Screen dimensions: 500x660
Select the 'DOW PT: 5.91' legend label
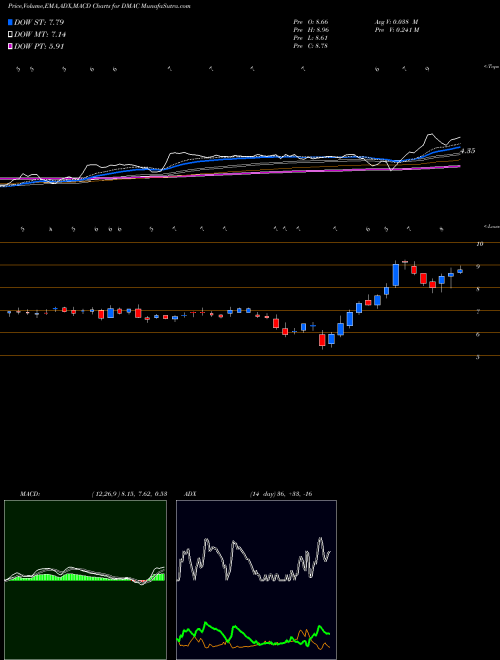(x=39, y=46)
